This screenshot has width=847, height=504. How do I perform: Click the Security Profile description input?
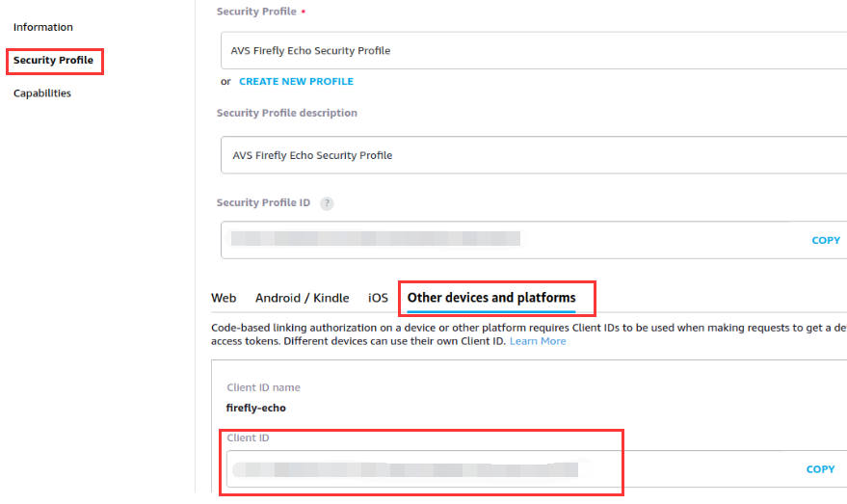coord(534,155)
